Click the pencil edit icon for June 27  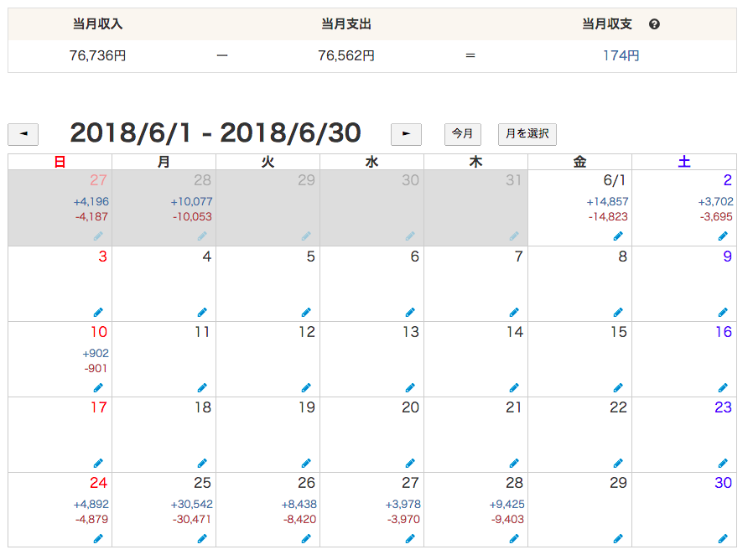click(410, 538)
